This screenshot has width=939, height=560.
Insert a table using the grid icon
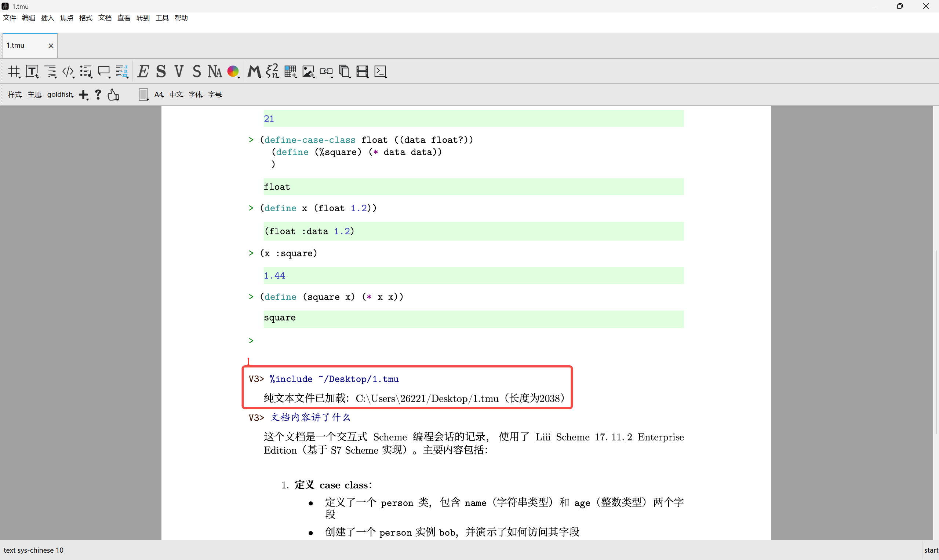point(290,71)
